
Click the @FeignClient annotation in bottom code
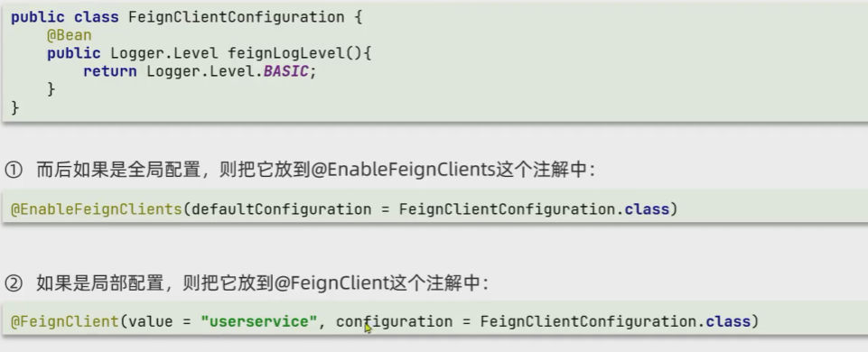[65, 321]
